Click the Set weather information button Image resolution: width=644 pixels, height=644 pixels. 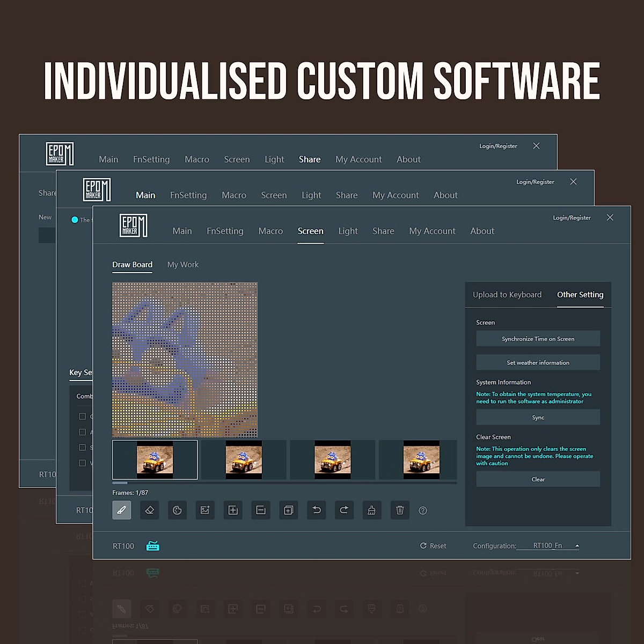(x=538, y=363)
